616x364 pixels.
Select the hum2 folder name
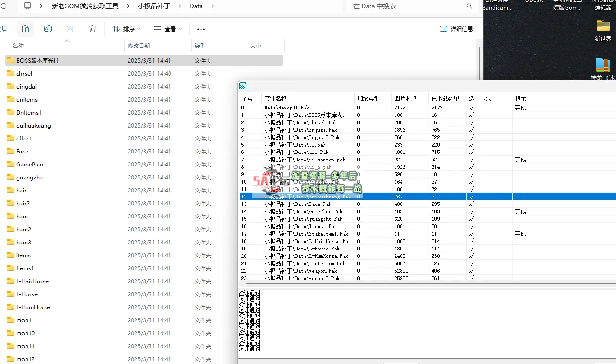[x=24, y=229]
